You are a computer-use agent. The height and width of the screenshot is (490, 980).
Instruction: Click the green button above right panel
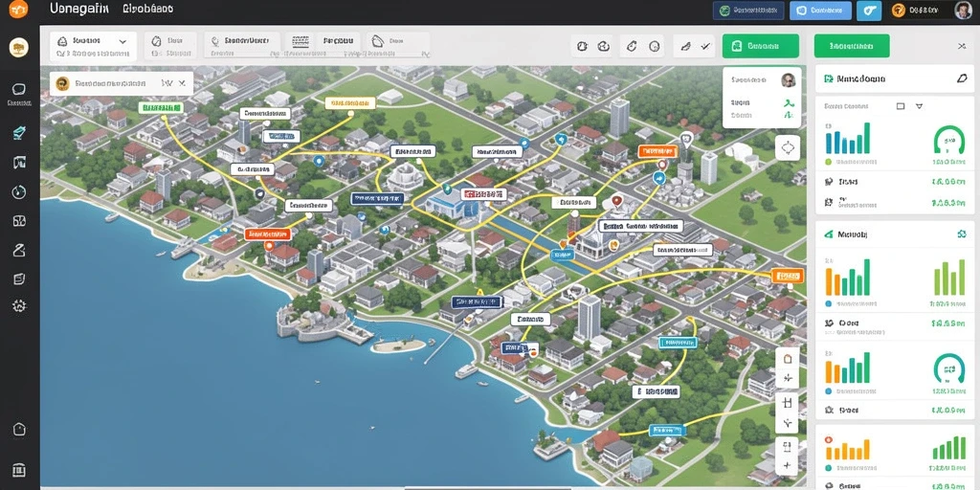852,46
